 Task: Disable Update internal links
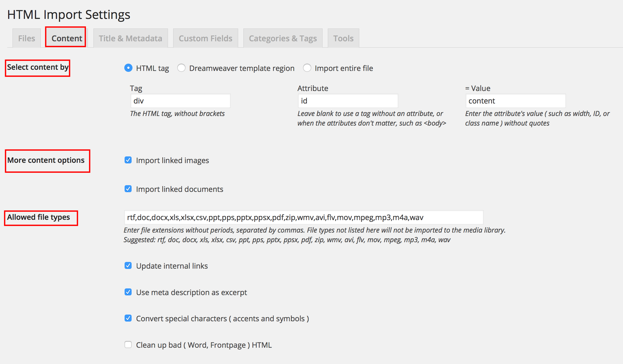[x=128, y=266]
